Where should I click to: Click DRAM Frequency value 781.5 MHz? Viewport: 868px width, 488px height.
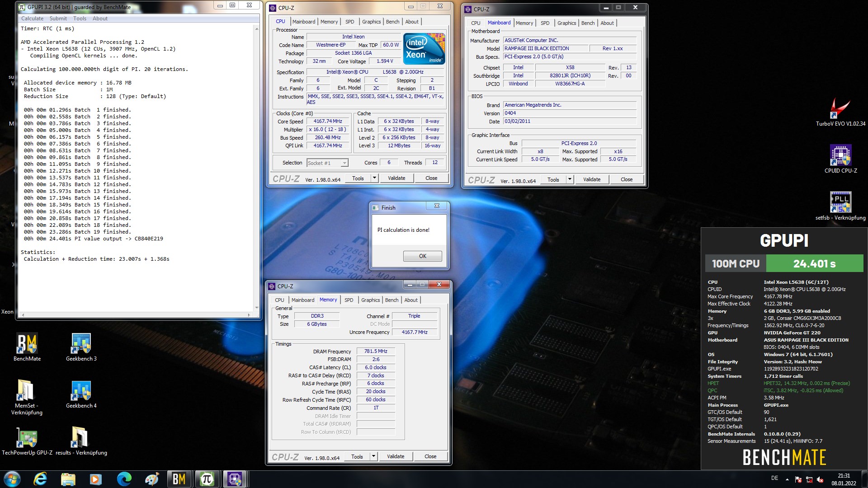376,351
